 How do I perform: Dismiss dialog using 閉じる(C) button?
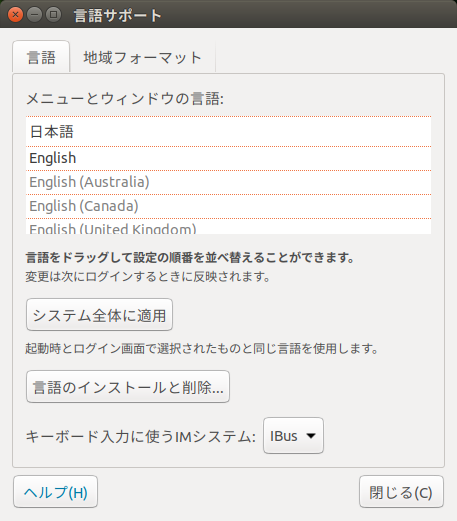click(401, 492)
